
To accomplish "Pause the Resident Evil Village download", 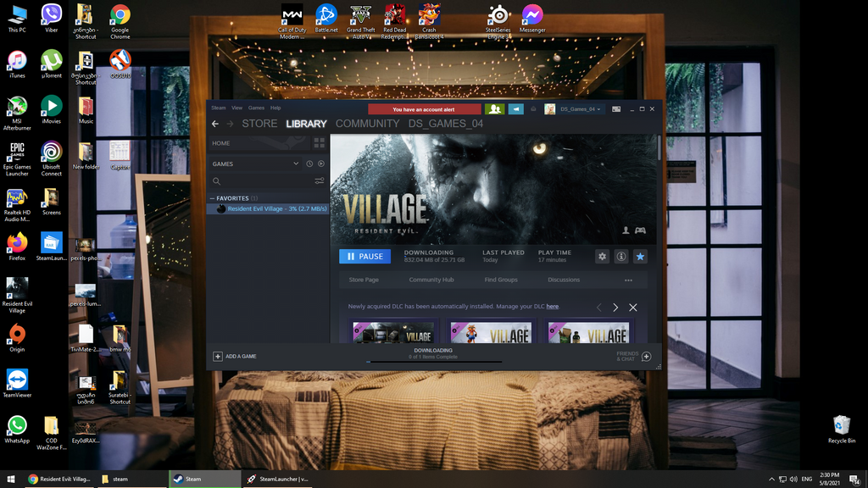I will click(x=364, y=256).
